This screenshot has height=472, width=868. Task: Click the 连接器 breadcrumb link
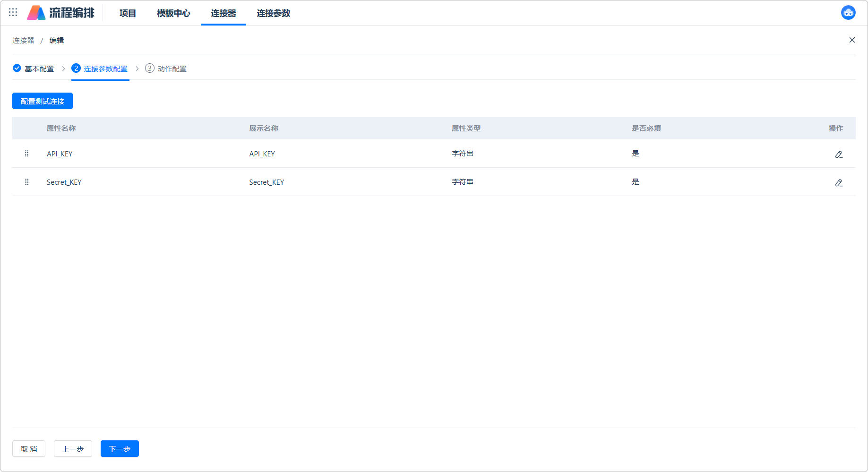tap(23, 41)
